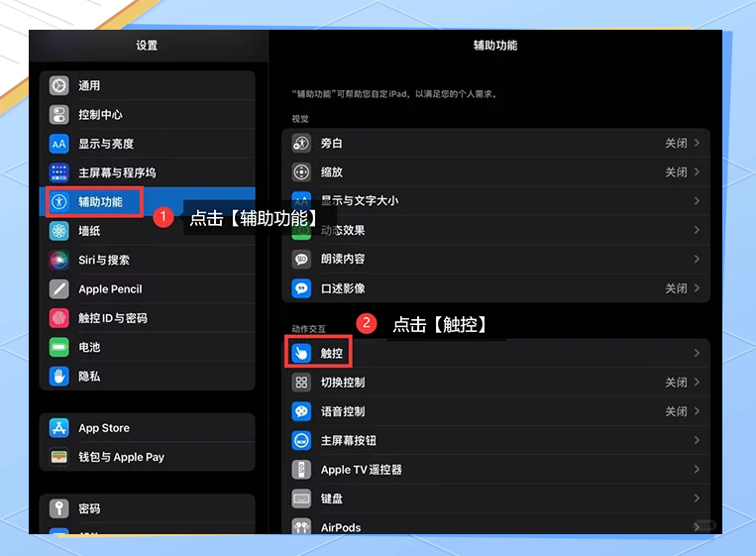Click the 动态效果 label
The image size is (756, 556).
343,231
